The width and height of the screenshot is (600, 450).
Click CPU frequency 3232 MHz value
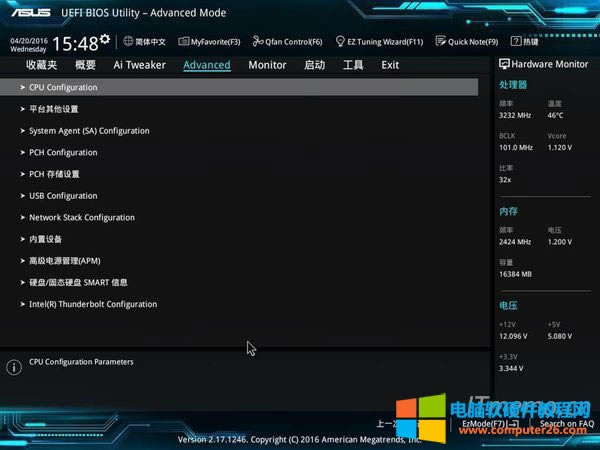tap(515, 115)
